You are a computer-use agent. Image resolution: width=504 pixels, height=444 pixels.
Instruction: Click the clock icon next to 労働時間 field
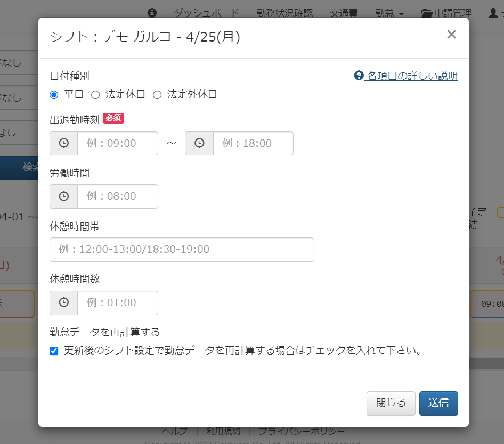click(63, 196)
